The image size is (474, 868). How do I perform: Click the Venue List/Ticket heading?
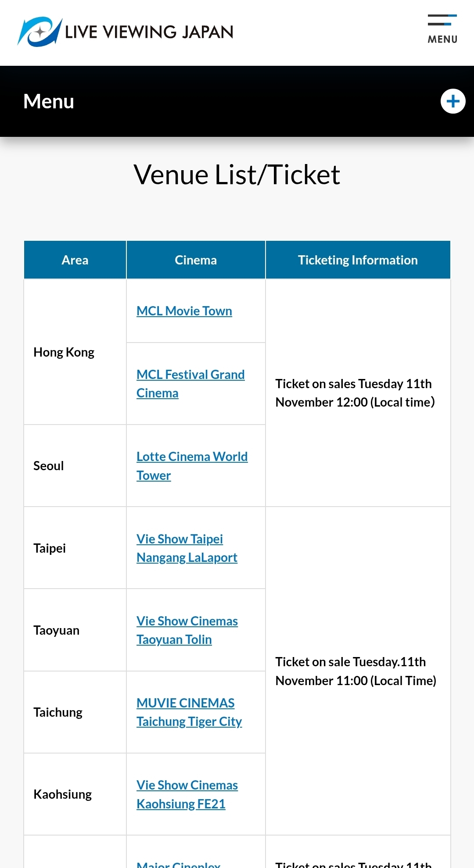237,175
